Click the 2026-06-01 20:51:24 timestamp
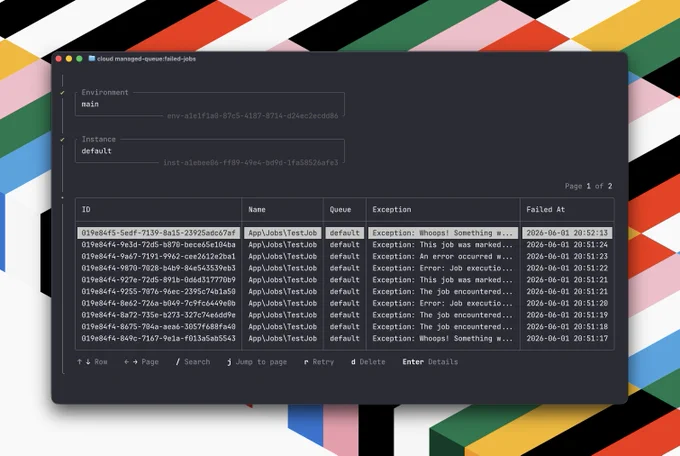The height and width of the screenshot is (456, 680). [567, 245]
